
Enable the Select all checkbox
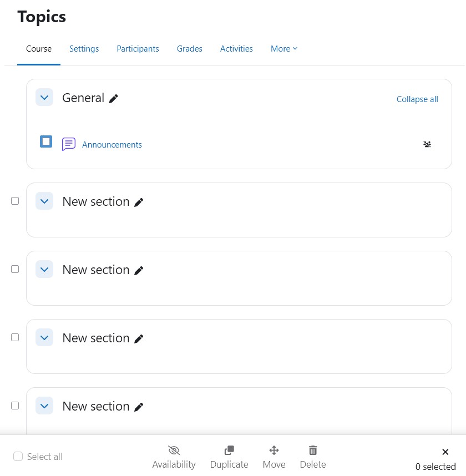pos(18,457)
